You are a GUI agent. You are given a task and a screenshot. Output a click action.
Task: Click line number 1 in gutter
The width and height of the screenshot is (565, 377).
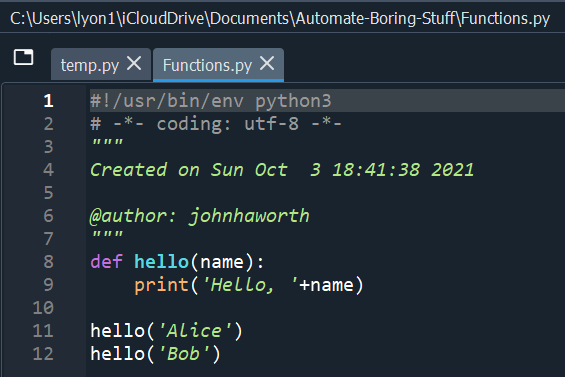[48, 101]
